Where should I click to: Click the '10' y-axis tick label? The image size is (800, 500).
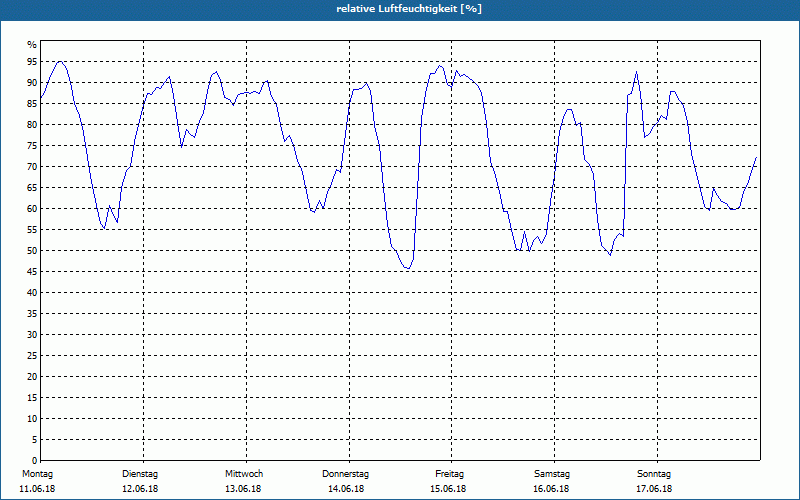click(x=32, y=419)
